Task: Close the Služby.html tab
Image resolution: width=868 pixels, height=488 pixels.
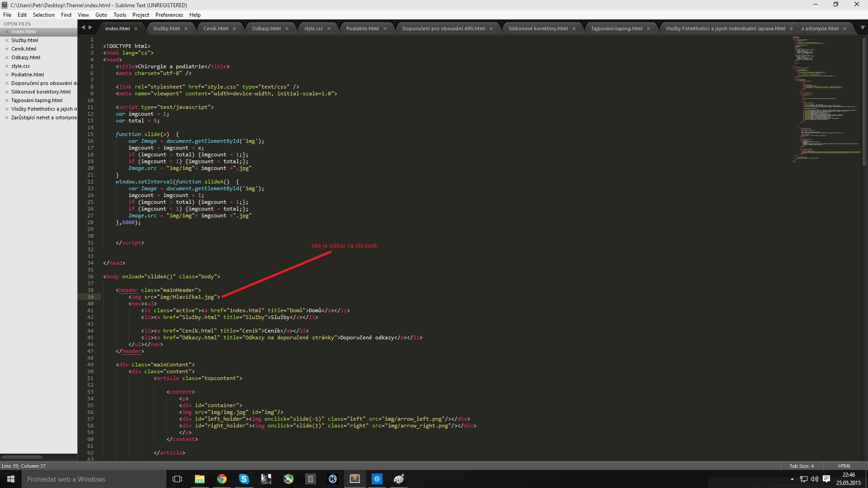Action: [x=186, y=28]
